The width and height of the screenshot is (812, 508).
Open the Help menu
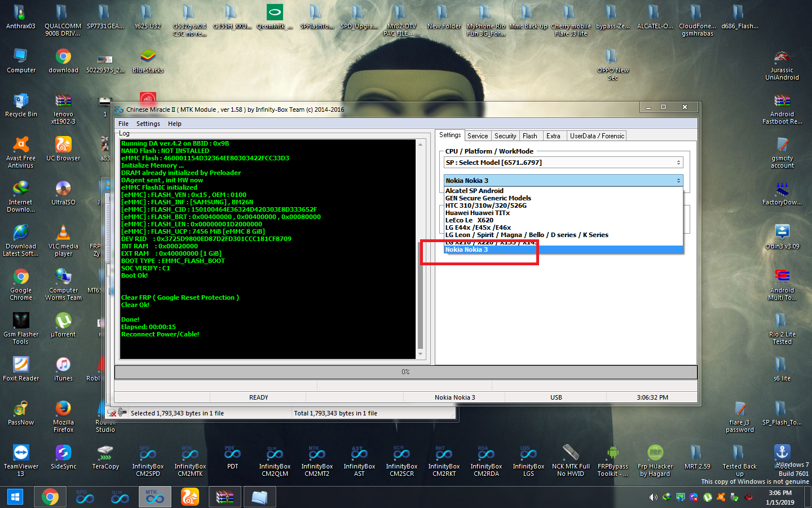coord(175,124)
